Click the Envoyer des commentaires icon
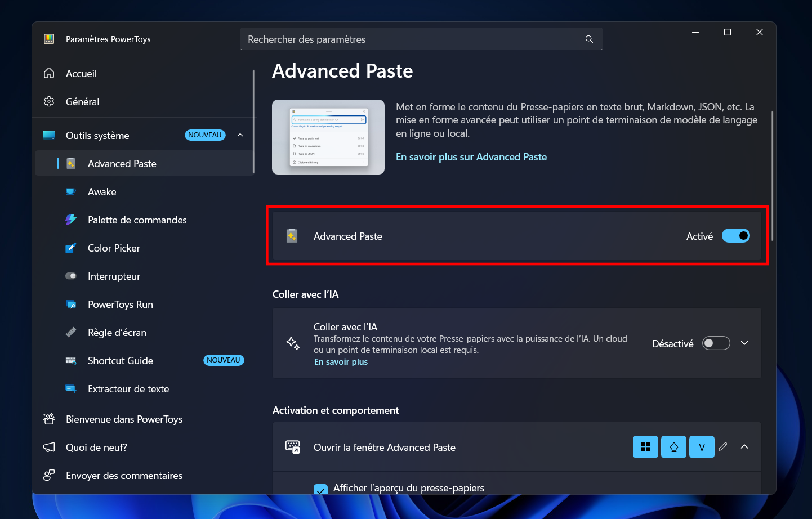 pyautogui.click(x=49, y=475)
